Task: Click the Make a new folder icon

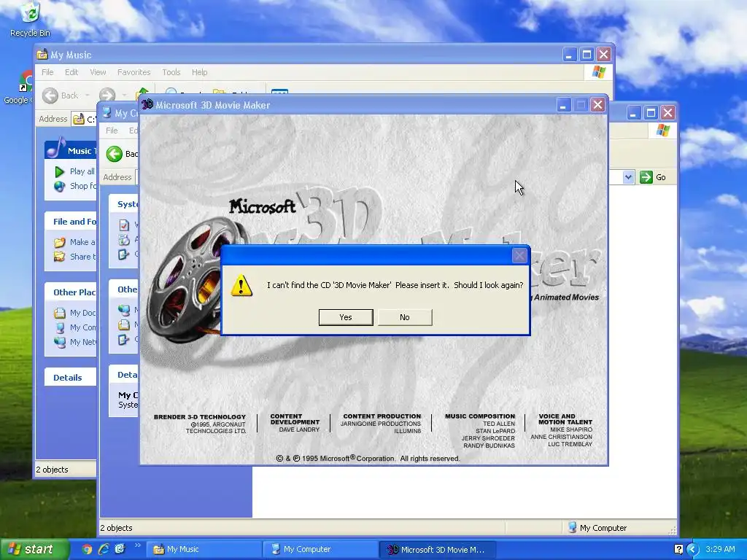Action: click(x=60, y=242)
